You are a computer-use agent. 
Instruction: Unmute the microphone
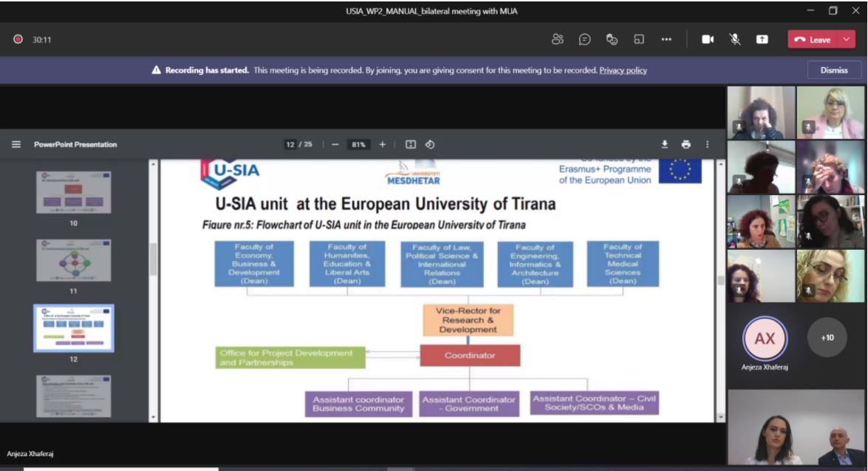coord(734,39)
